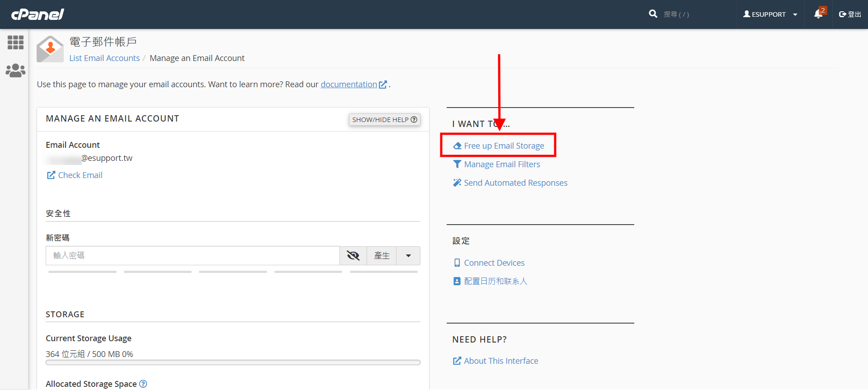Open the grid tools icon in sidebar

pos(15,42)
